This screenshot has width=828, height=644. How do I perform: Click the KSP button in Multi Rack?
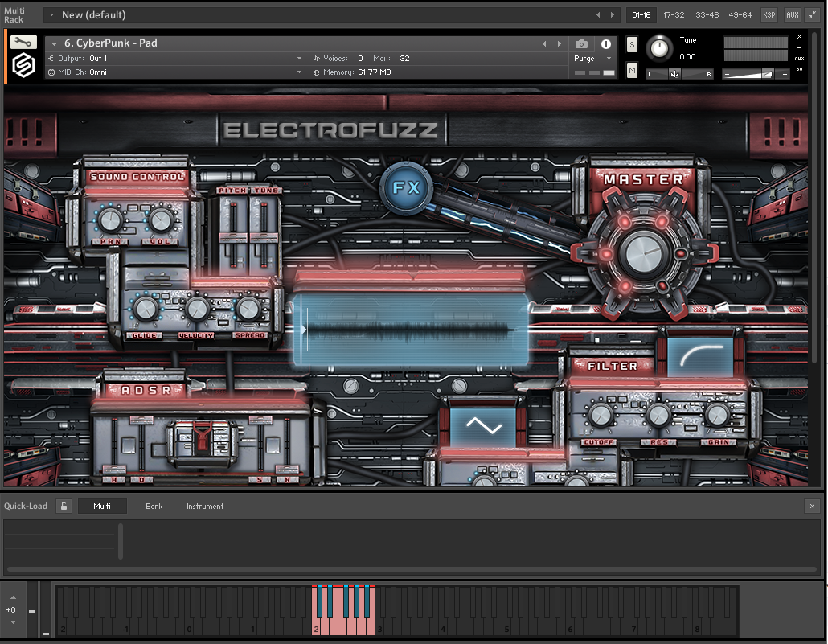pos(769,14)
